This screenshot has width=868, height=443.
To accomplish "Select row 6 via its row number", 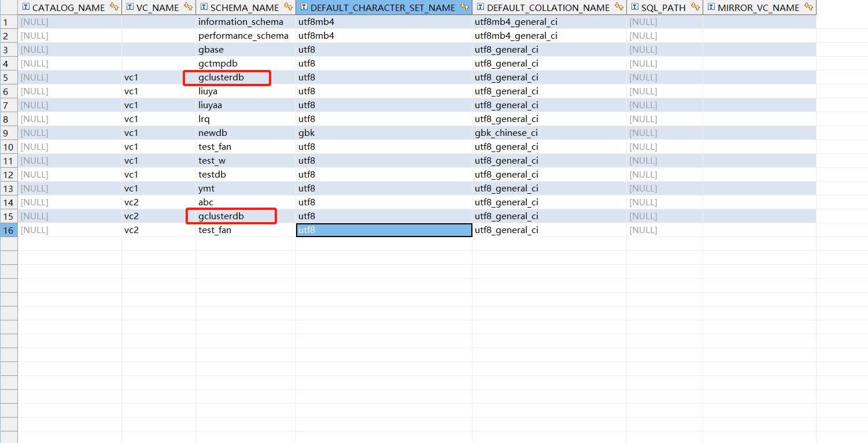I will pyautogui.click(x=9, y=91).
